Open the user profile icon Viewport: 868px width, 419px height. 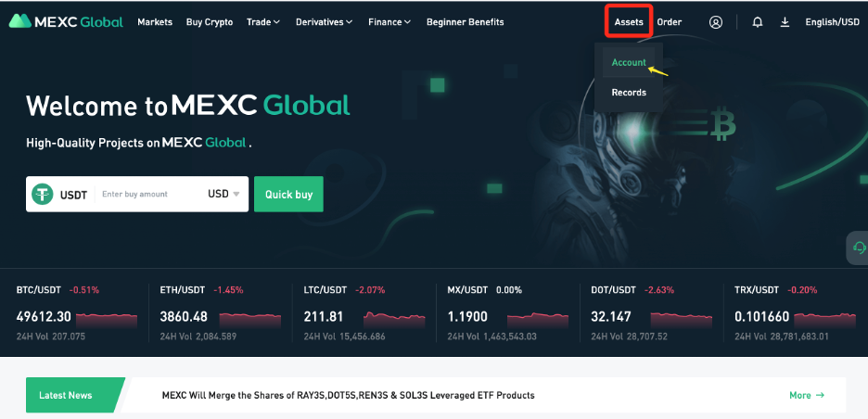715,22
